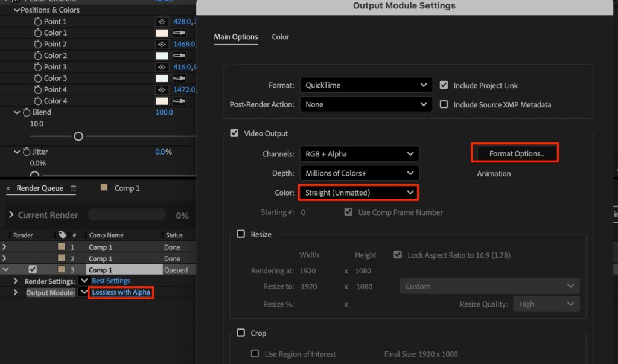Switch to the Color tab
This screenshot has width=618, height=364.
[280, 37]
